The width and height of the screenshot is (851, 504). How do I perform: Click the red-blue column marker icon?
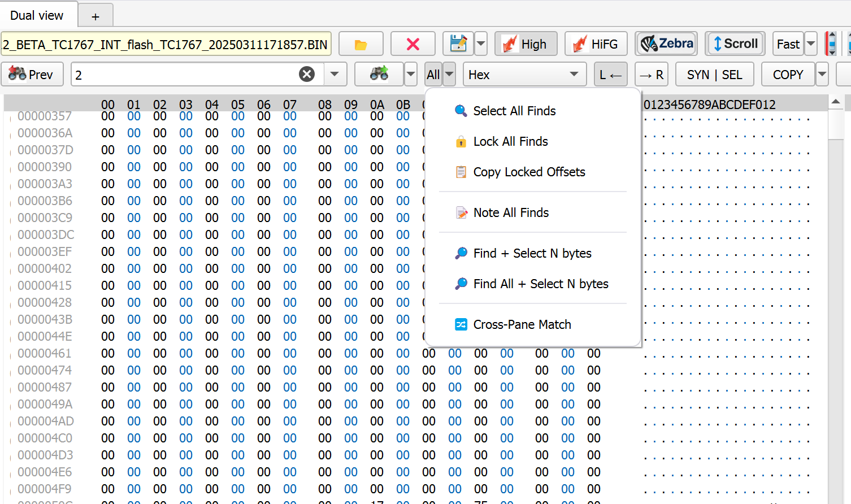(x=831, y=44)
